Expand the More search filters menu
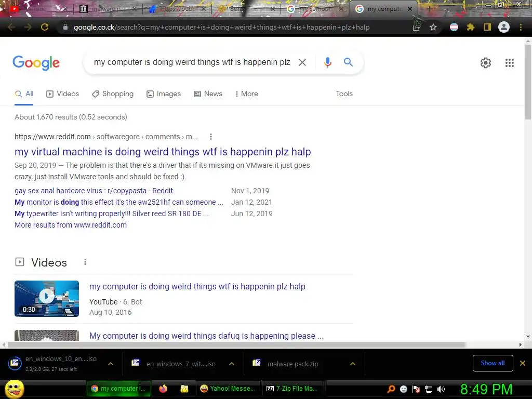 [x=246, y=94]
